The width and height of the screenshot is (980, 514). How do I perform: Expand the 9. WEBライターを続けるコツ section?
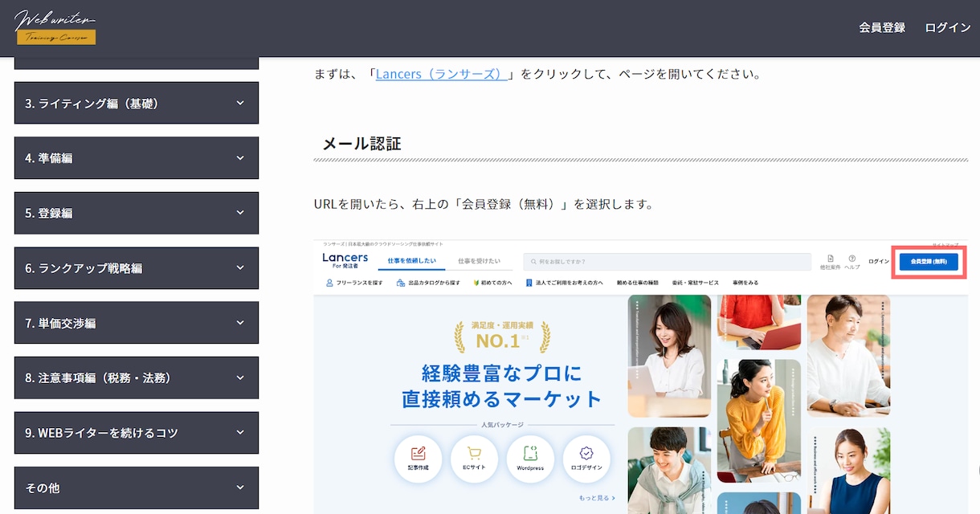(137, 432)
